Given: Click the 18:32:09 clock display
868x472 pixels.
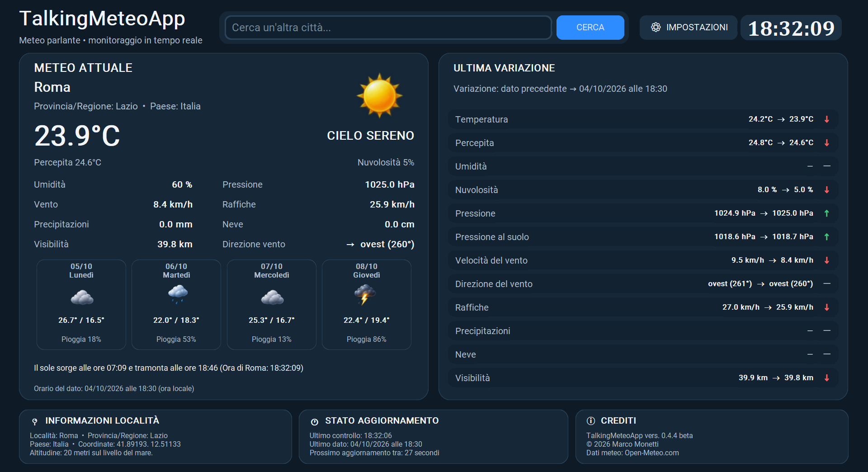Looking at the screenshot, I should tap(791, 28).
